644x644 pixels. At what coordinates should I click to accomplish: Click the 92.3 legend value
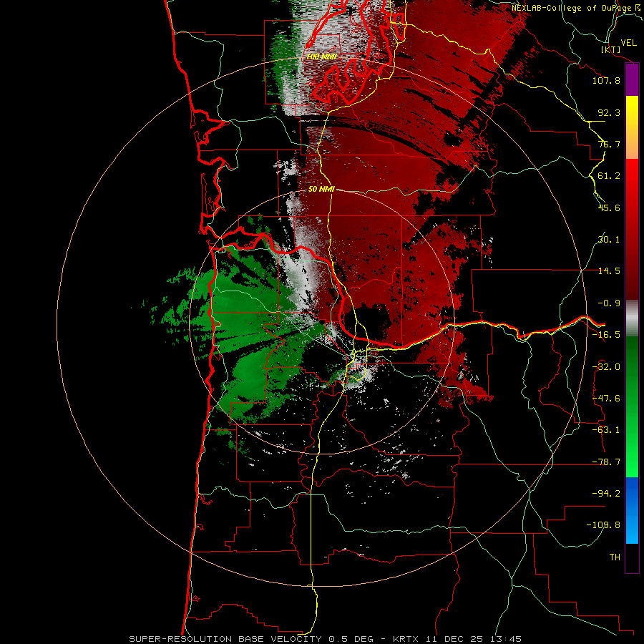pos(609,112)
